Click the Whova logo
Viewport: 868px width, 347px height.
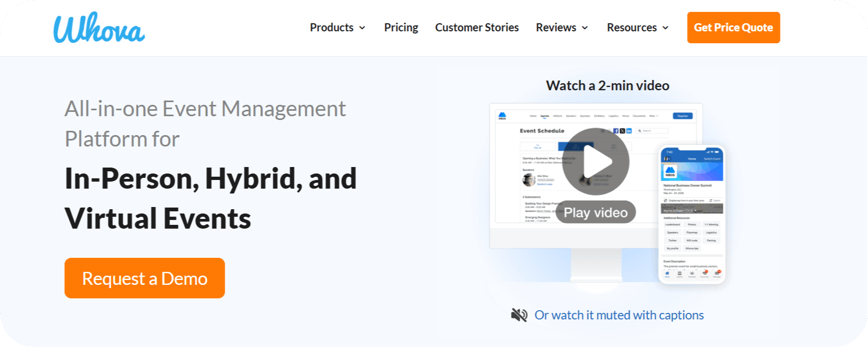click(99, 28)
